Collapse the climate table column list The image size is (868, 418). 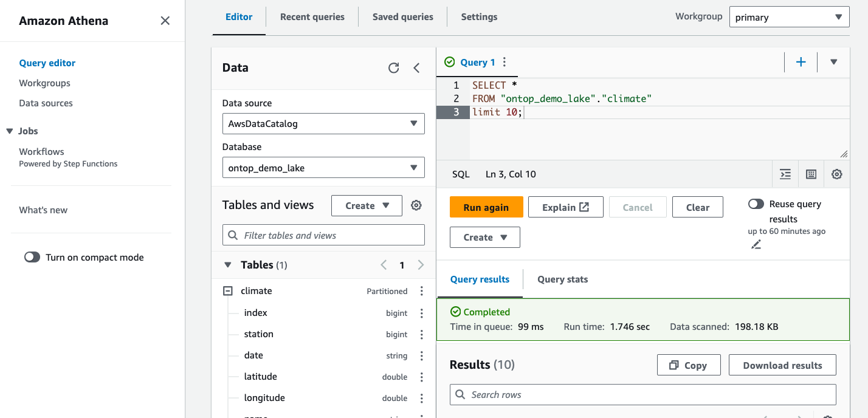pyautogui.click(x=227, y=291)
